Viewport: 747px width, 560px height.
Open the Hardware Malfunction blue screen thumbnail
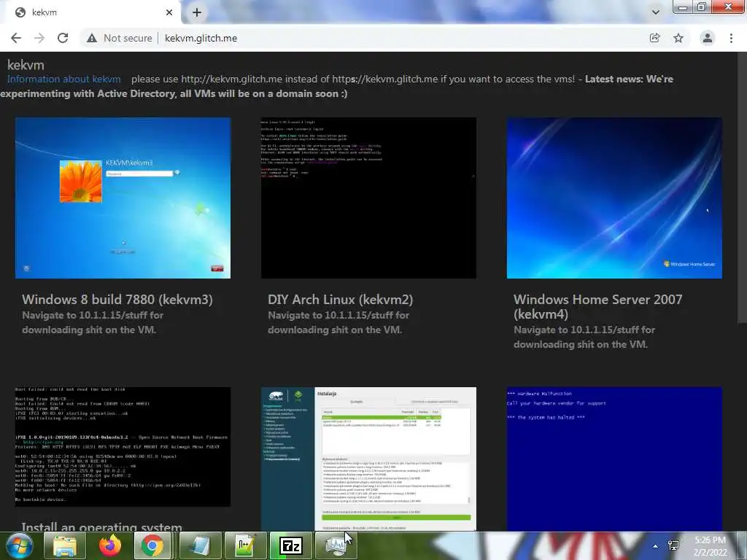(x=614, y=459)
